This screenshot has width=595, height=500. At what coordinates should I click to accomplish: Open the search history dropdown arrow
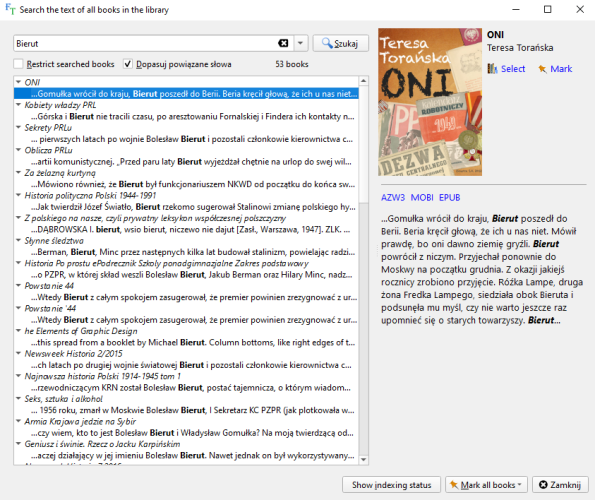300,43
